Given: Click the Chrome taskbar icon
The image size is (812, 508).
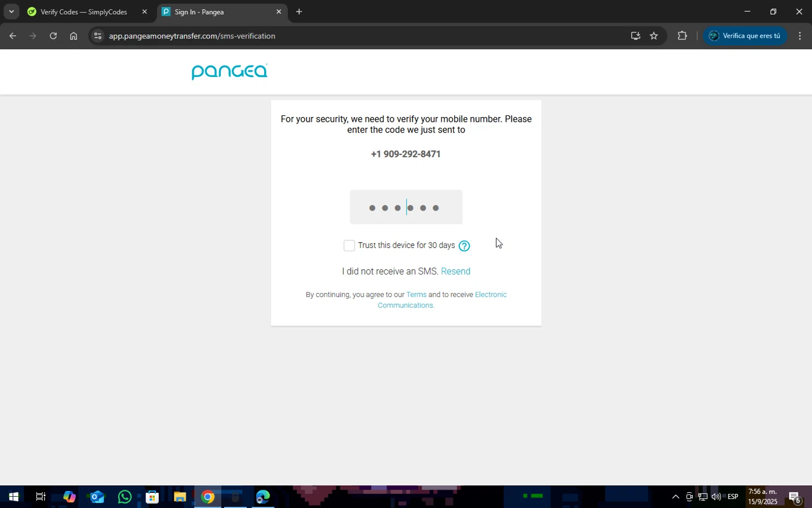Looking at the screenshot, I should [208, 497].
